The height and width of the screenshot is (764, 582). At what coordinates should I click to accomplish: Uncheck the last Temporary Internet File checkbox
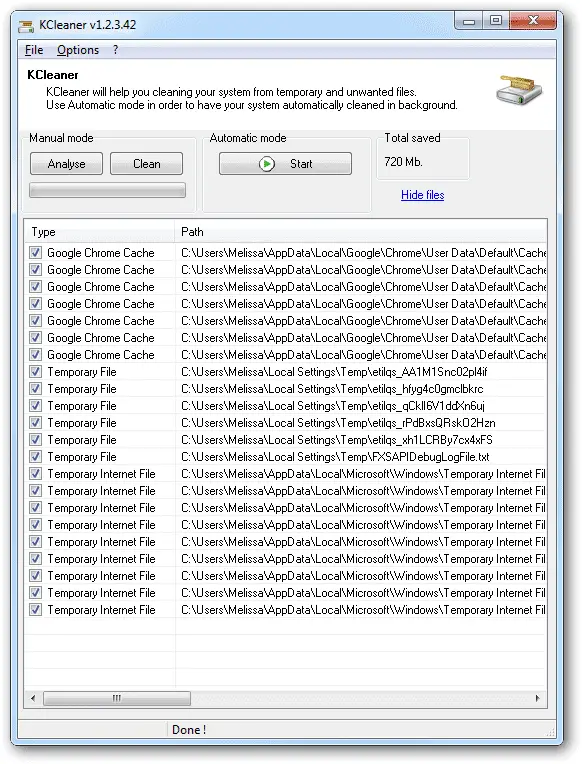tap(35, 610)
